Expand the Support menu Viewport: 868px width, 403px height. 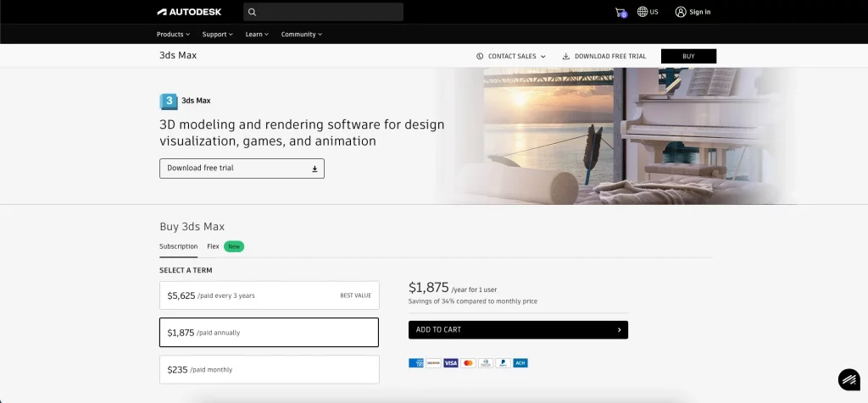pos(218,34)
